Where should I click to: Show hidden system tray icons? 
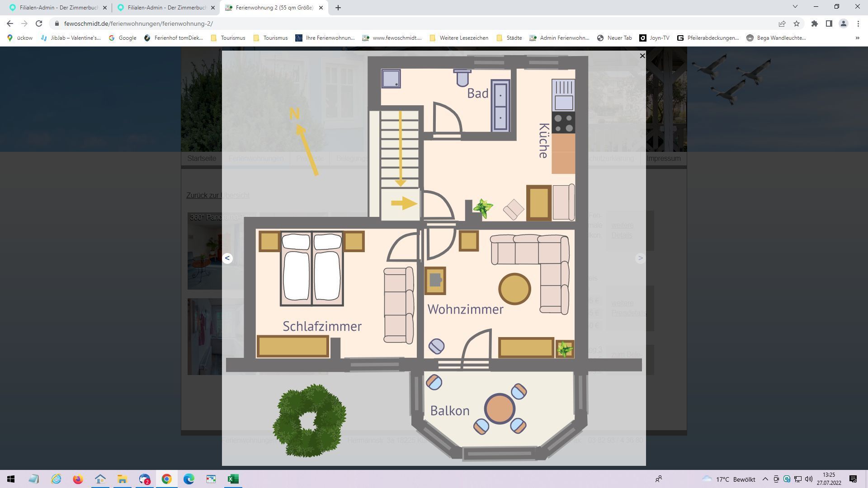765,479
